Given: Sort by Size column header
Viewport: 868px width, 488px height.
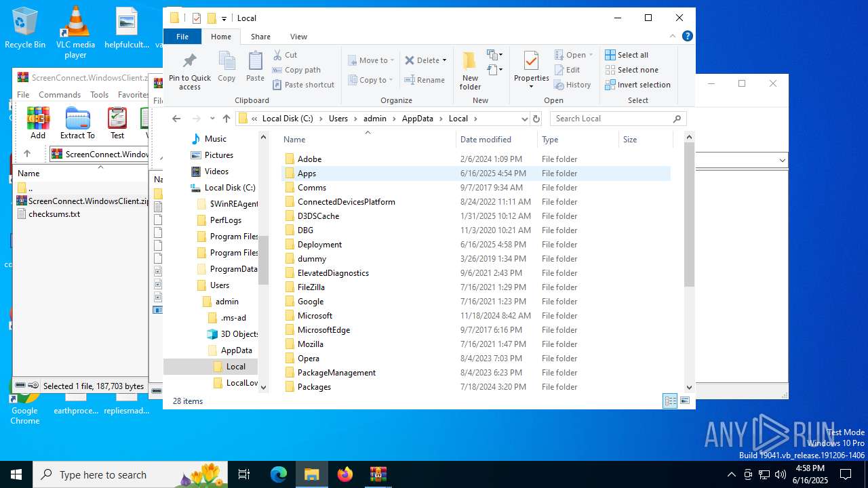Looking at the screenshot, I should pyautogui.click(x=645, y=140).
